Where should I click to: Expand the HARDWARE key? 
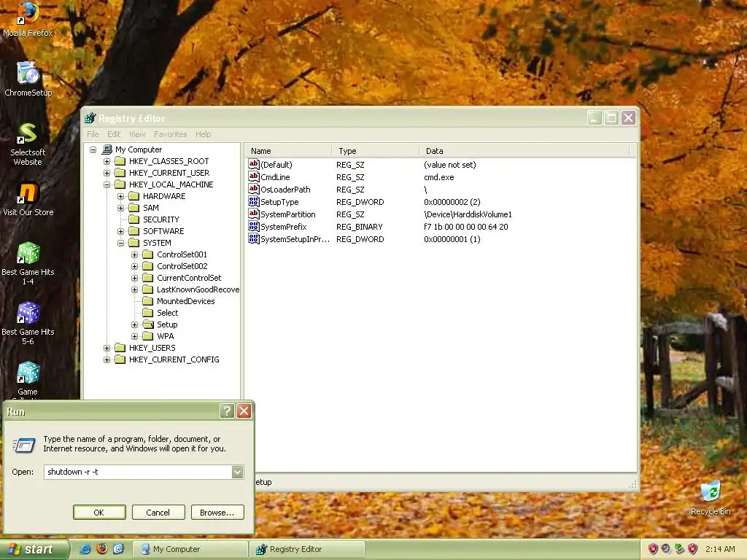click(x=120, y=196)
